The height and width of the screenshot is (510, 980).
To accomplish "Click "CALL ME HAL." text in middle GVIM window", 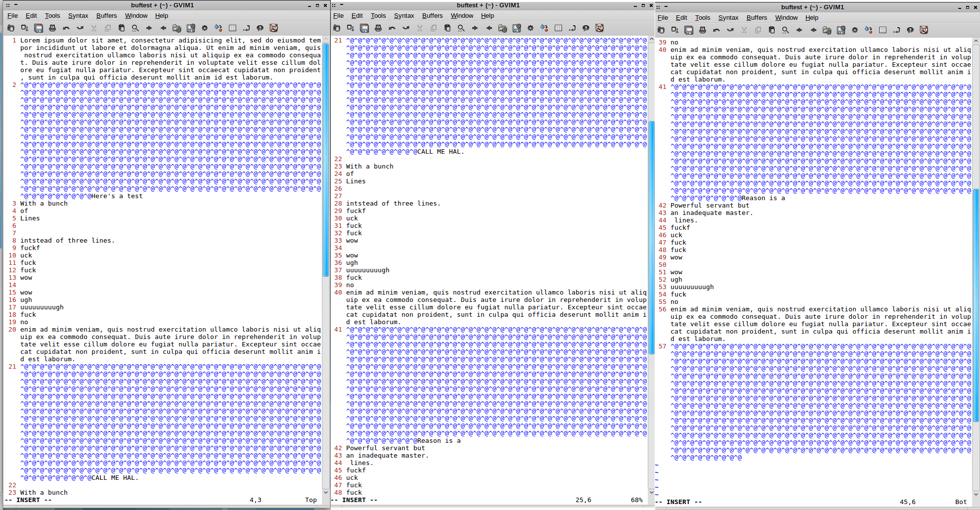I will pyautogui.click(x=441, y=152).
